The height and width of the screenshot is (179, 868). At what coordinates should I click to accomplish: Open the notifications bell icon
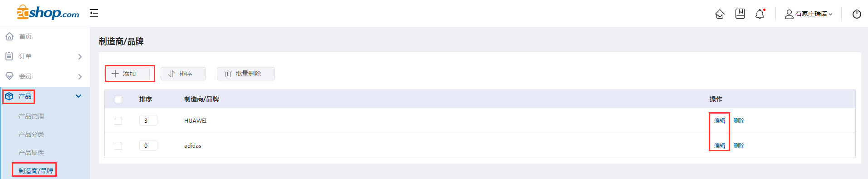click(x=760, y=14)
